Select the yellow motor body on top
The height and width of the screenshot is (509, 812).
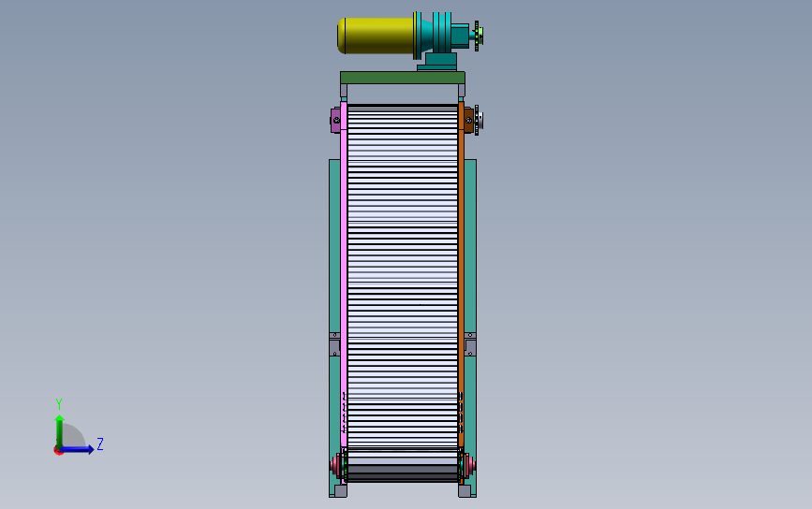click(376, 36)
